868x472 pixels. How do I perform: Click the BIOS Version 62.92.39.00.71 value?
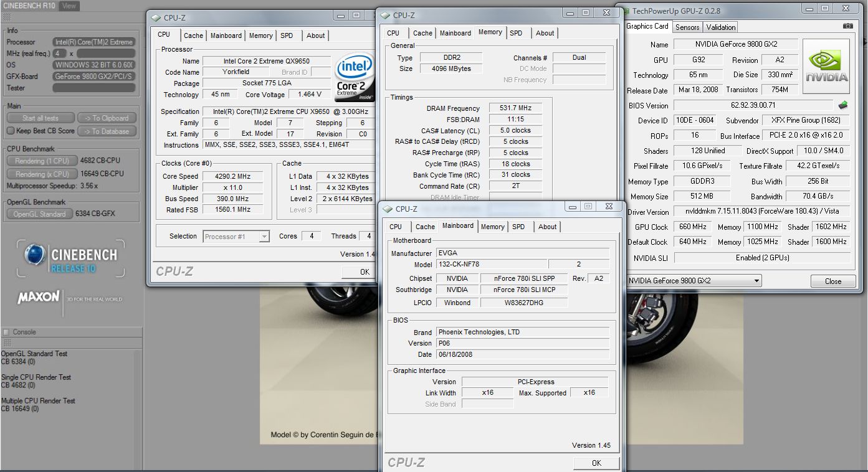point(753,106)
